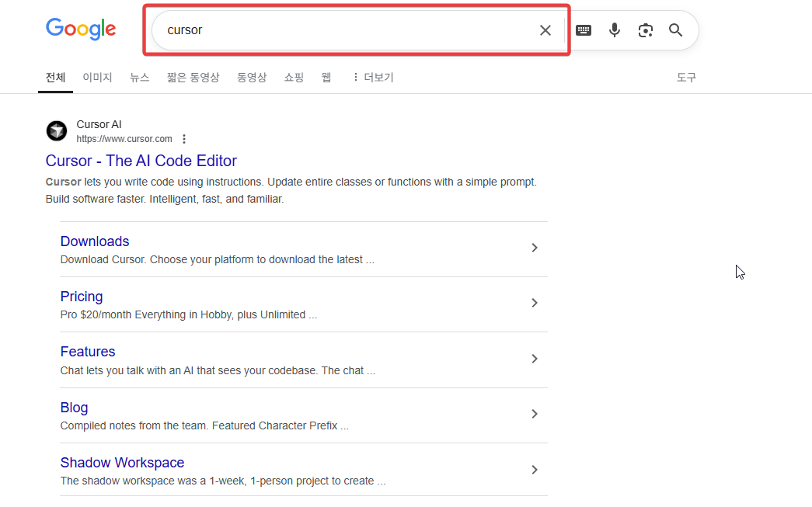Screen dimensions: 812x507
Task: Open the 도구 search tools
Action: (x=686, y=78)
